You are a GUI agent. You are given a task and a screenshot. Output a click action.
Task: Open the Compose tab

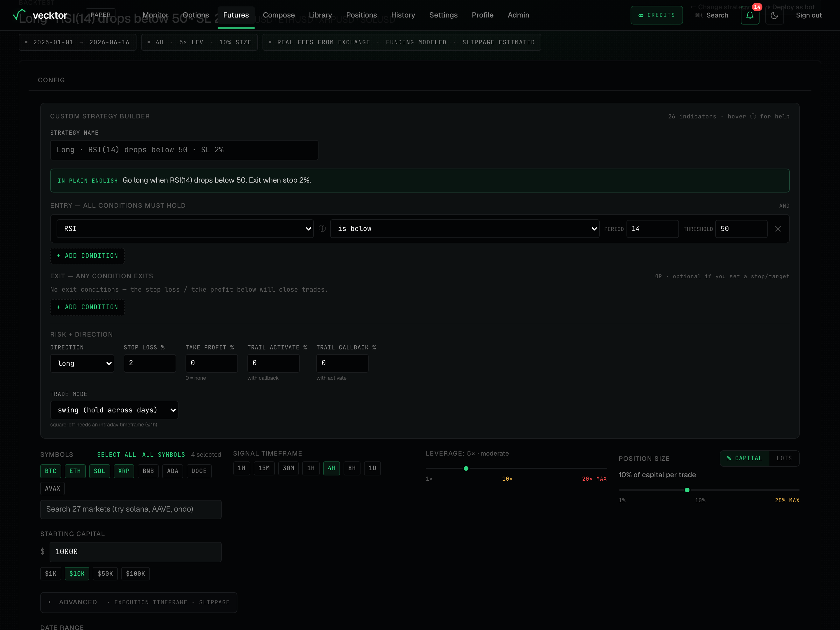click(x=279, y=15)
